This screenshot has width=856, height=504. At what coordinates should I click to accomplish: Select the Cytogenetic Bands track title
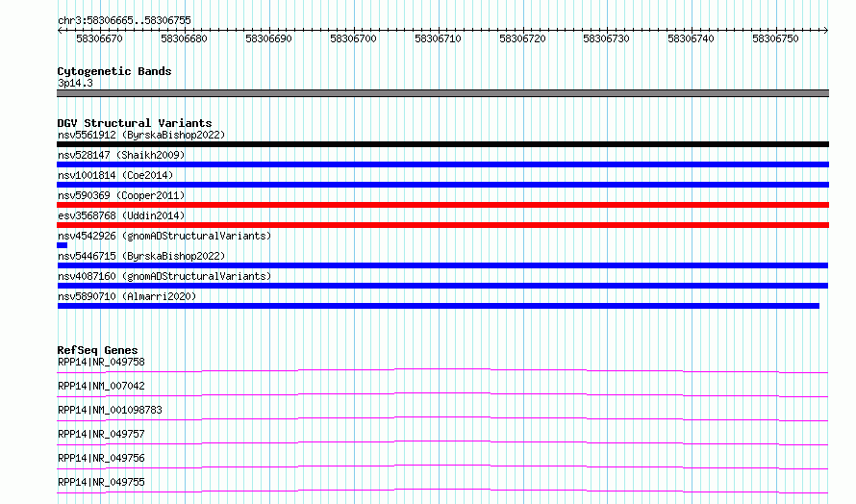(114, 71)
